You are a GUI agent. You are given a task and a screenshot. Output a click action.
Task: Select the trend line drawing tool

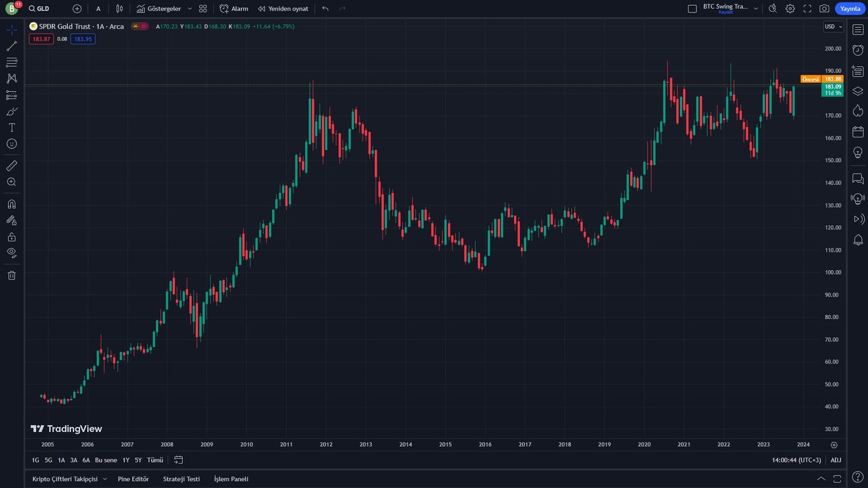(11, 45)
